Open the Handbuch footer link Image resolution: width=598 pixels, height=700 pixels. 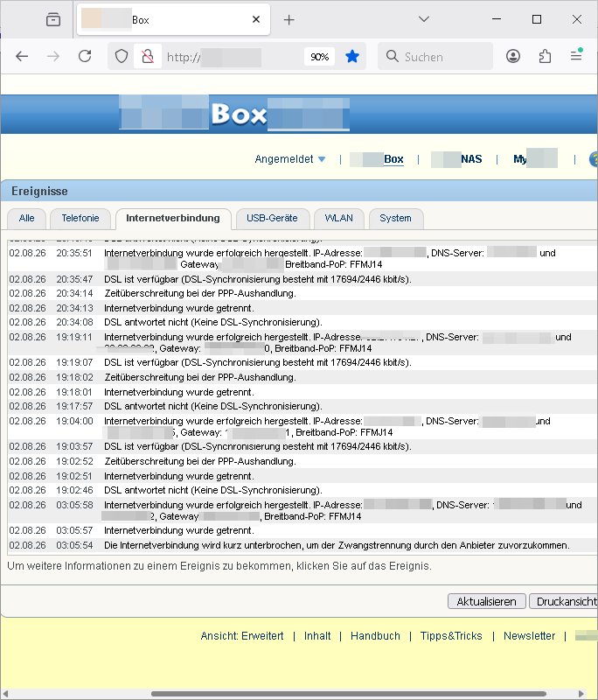click(x=375, y=636)
